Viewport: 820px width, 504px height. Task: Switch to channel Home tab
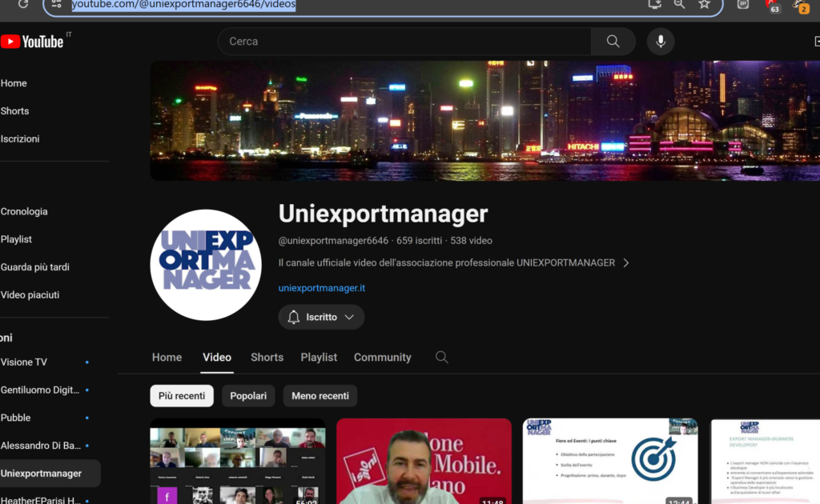(167, 358)
